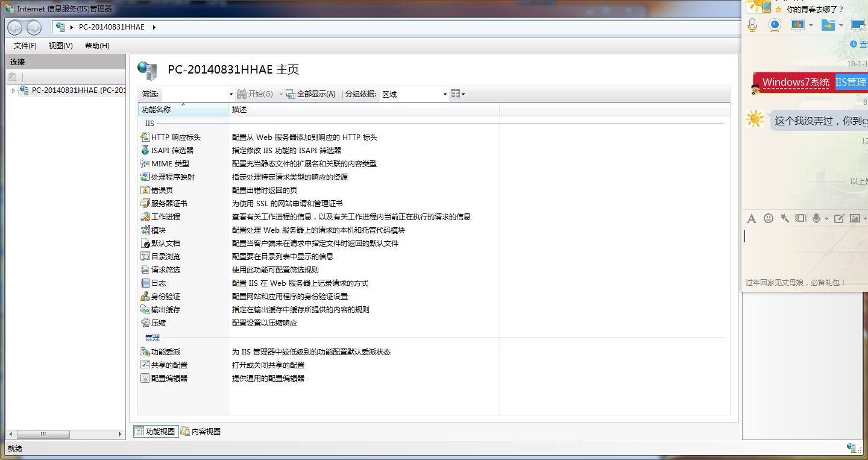Image resolution: width=868 pixels, height=460 pixels.
Task: Open the 错误页 feature icon
Action: pyautogui.click(x=145, y=191)
